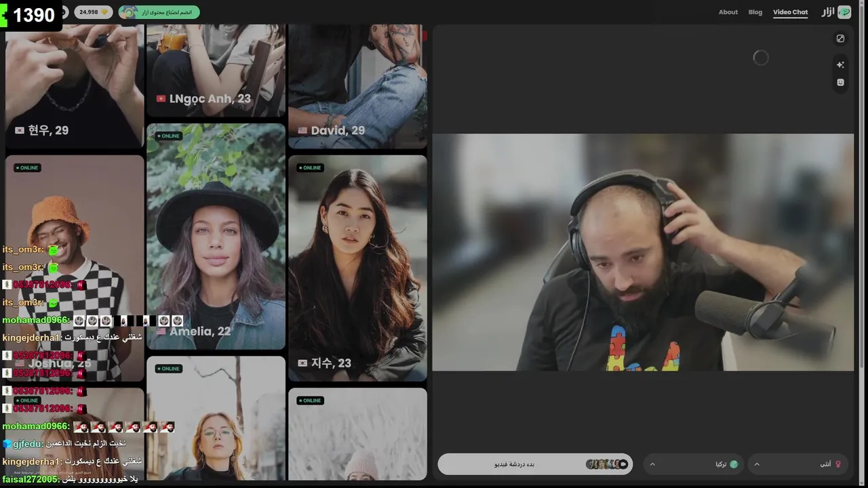
Task: Click the 24,998 gems balance
Action: [94, 12]
